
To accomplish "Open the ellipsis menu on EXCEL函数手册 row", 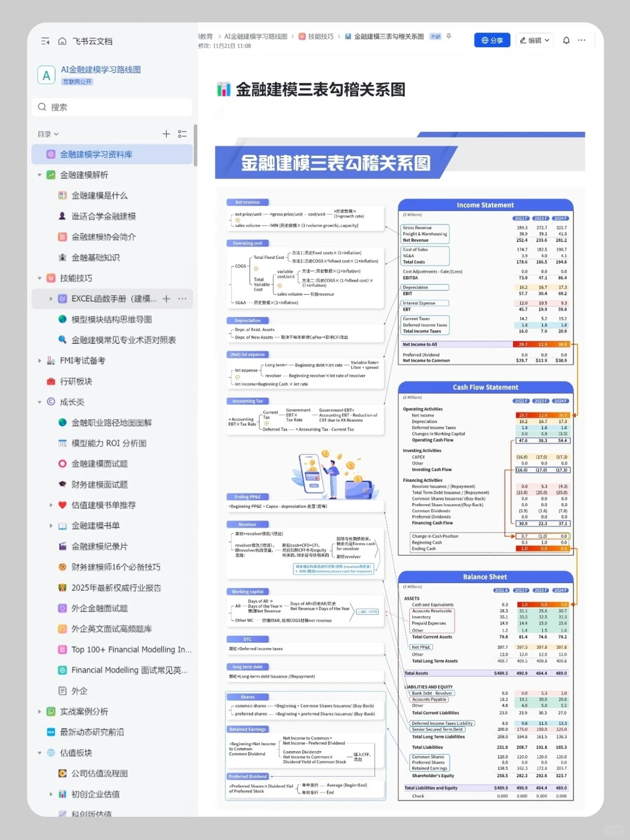I will (181, 299).
